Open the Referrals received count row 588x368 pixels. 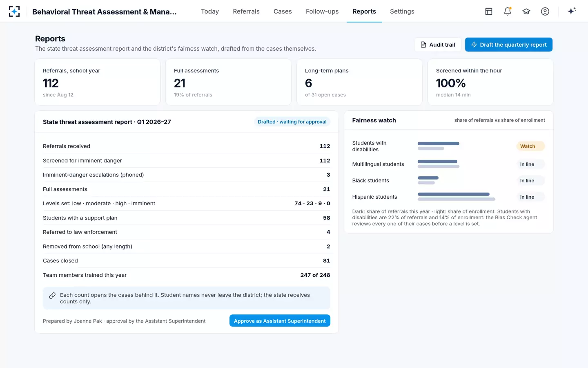click(186, 146)
